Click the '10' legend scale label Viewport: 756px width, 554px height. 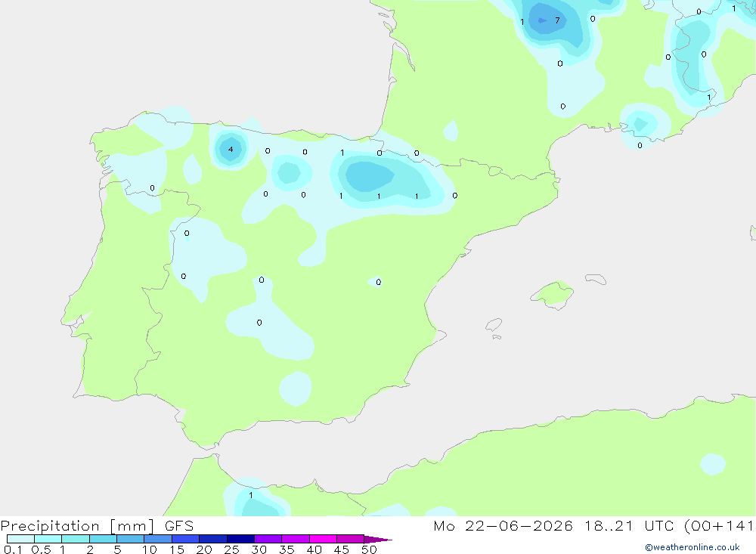[x=150, y=549]
